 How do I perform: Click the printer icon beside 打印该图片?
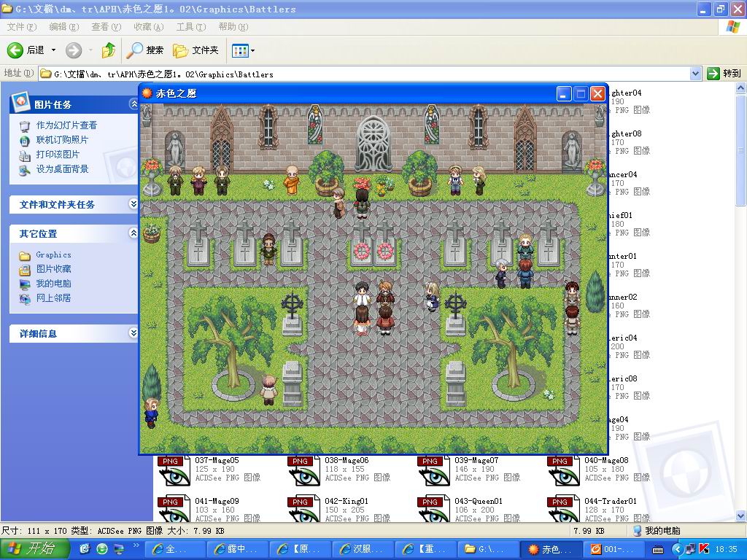[25, 155]
